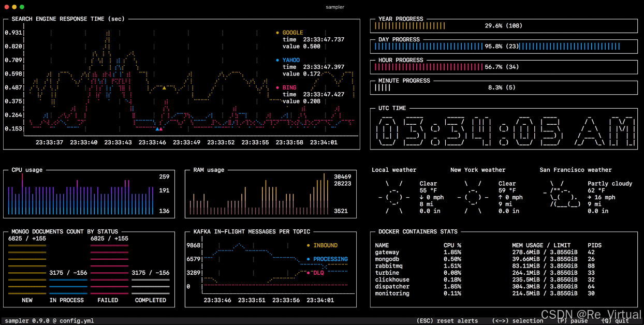Click the blue YAHOO legend dot

pos(277,60)
